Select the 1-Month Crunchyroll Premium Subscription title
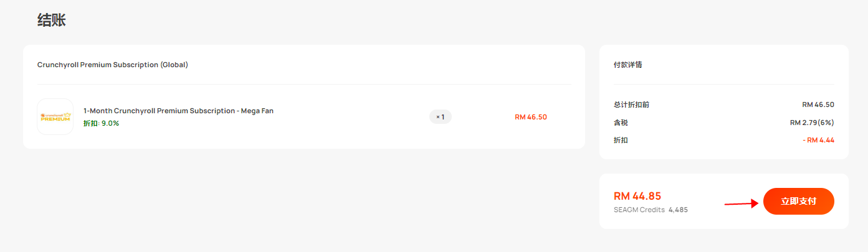Viewport: 868px width, 252px height. [x=178, y=111]
